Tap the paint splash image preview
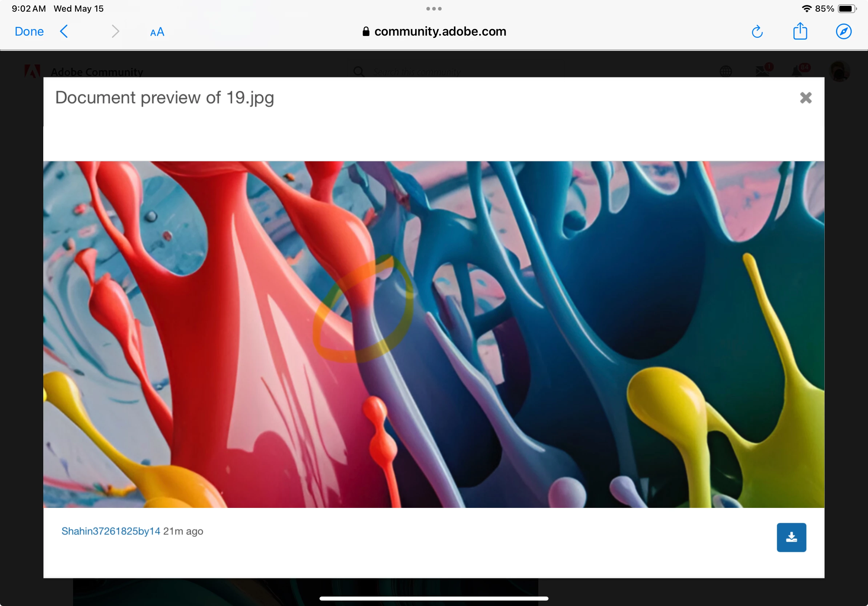This screenshot has height=606, width=868. click(x=434, y=334)
